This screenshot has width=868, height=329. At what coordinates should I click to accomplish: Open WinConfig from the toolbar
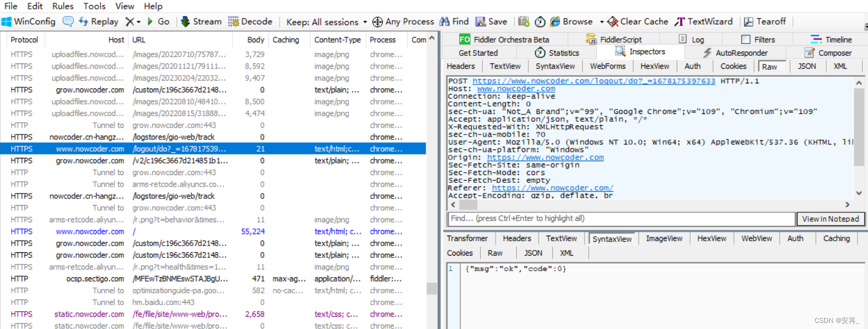[x=28, y=22]
